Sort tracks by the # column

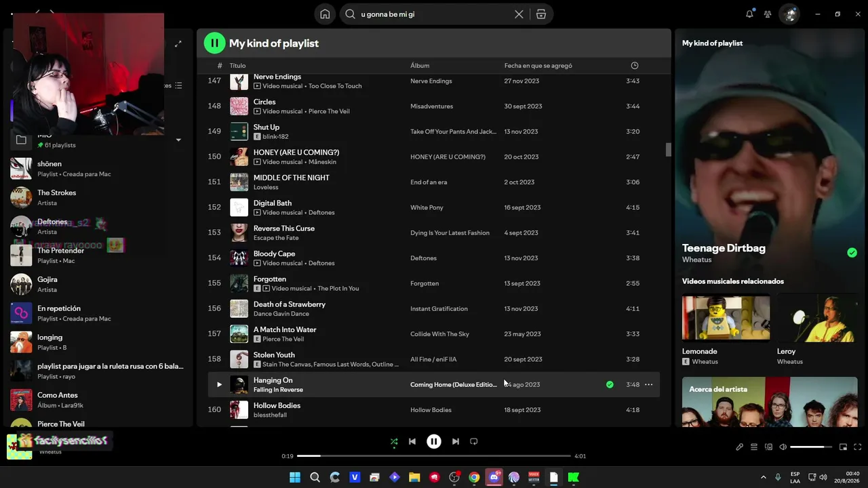coord(220,66)
